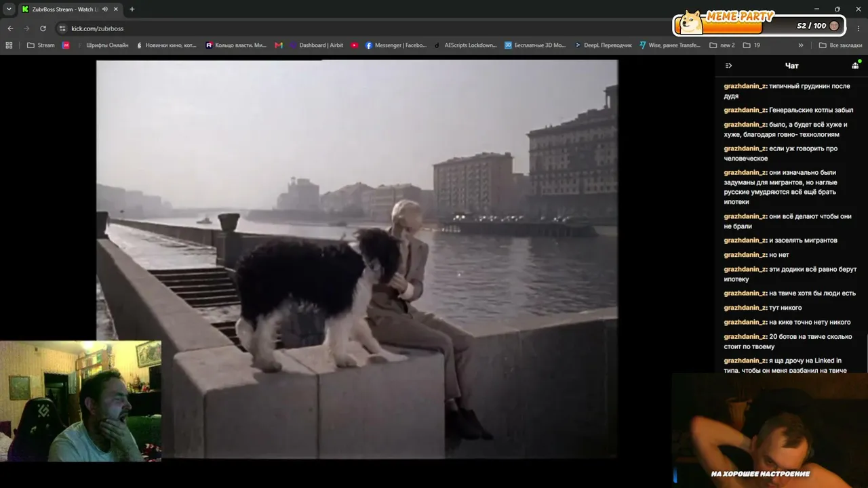Viewport: 868px width, 488px height.
Task: Restore down the browser window
Action: (837, 9)
